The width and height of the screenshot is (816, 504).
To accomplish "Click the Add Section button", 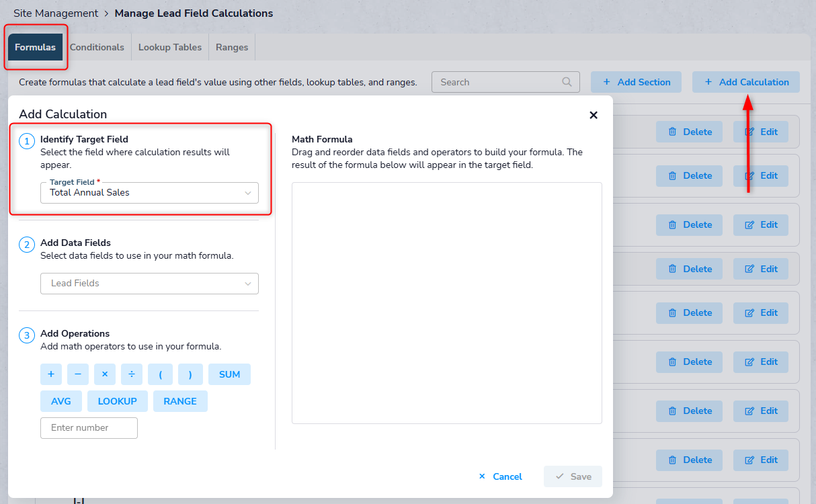I will tap(636, 82).
